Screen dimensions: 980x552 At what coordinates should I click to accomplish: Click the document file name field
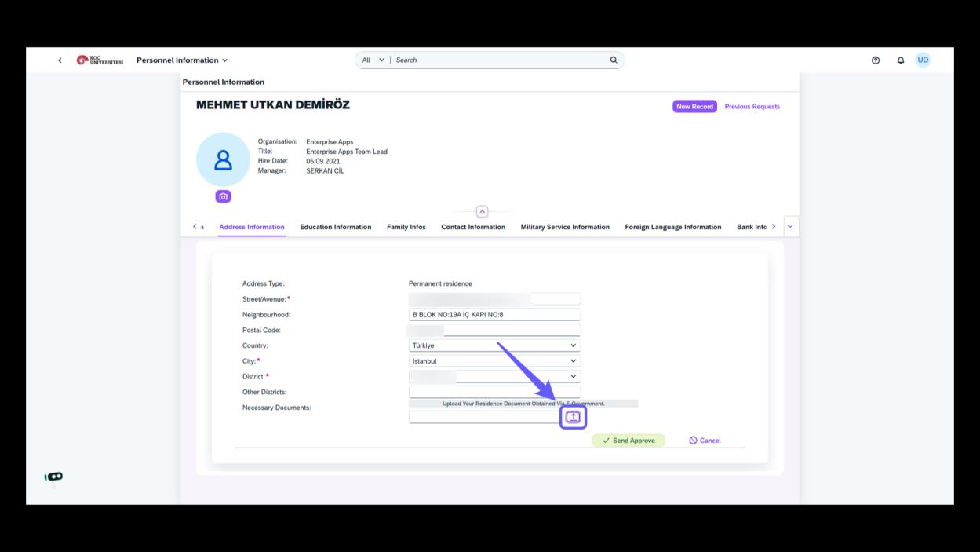(485, 417)
